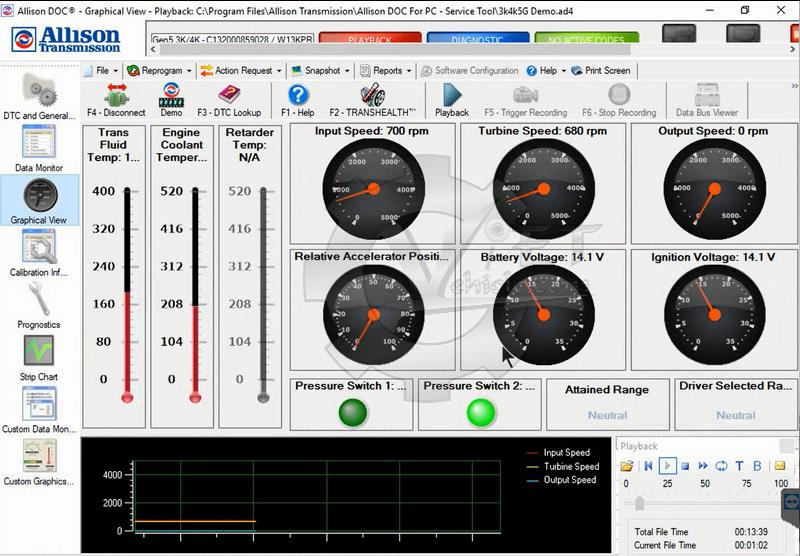Click F6 - Stop Recording
This screenshot has height=556, width=800.
click(619, 100)
